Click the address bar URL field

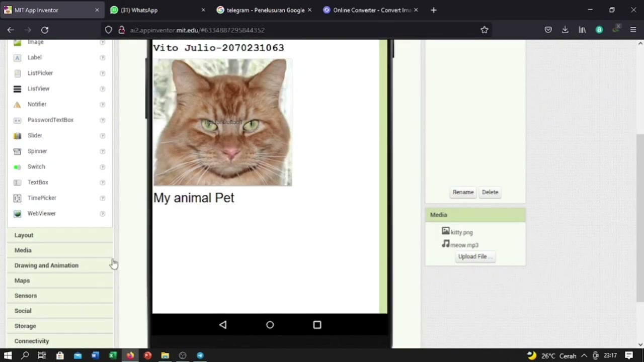coord(297,30)
